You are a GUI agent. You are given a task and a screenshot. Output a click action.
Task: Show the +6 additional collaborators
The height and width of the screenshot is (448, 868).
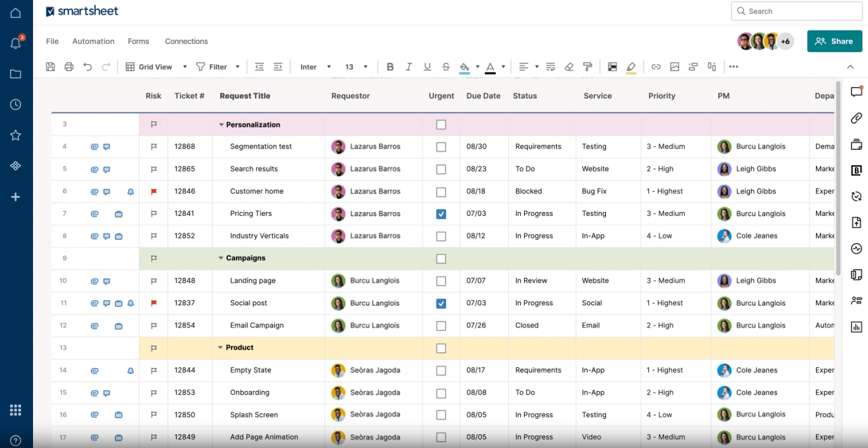786,41
